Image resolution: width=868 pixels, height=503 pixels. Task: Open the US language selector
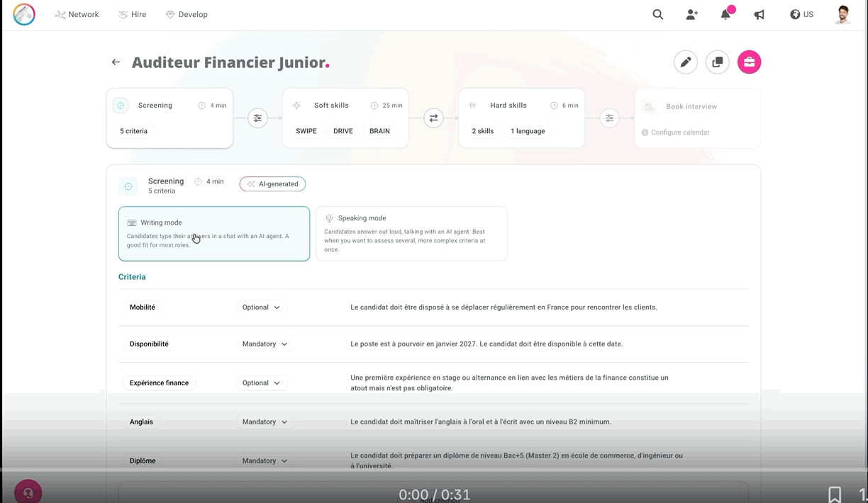(x=801, y=14)
